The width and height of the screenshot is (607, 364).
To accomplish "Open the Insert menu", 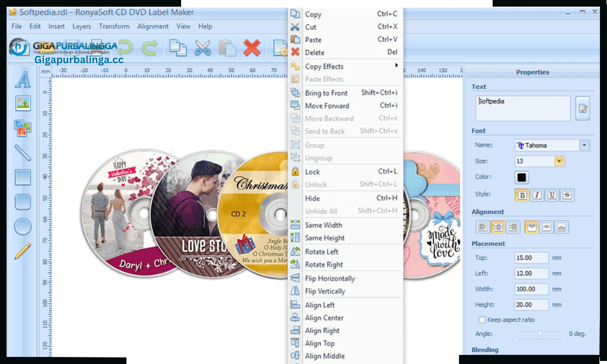I will (57, 26).
